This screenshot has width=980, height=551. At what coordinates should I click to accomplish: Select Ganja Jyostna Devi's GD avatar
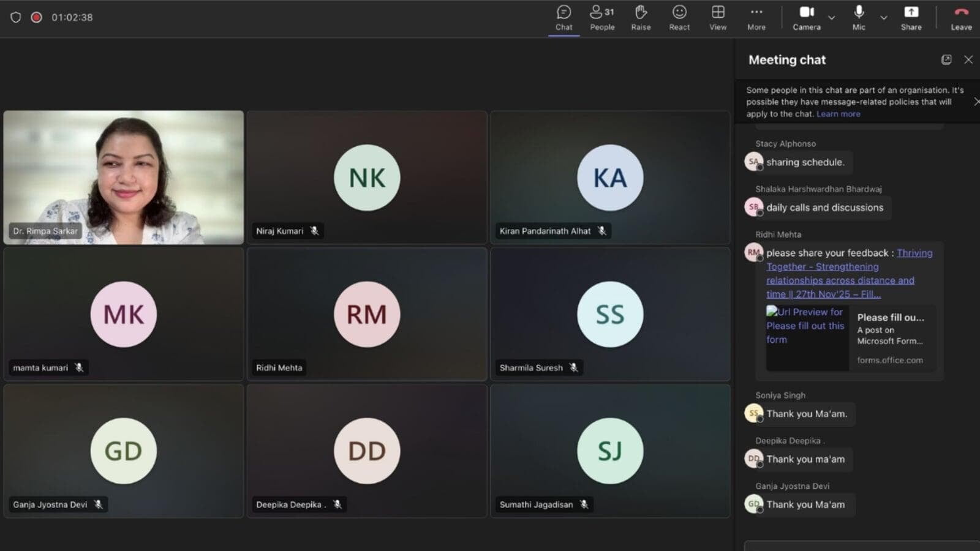coord(124,451)
